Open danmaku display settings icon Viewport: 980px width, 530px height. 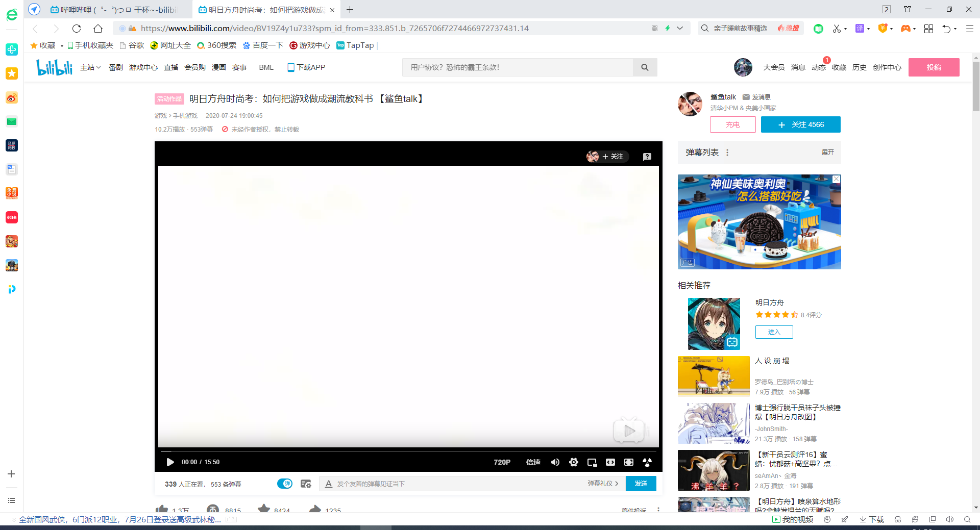(306, 484)
